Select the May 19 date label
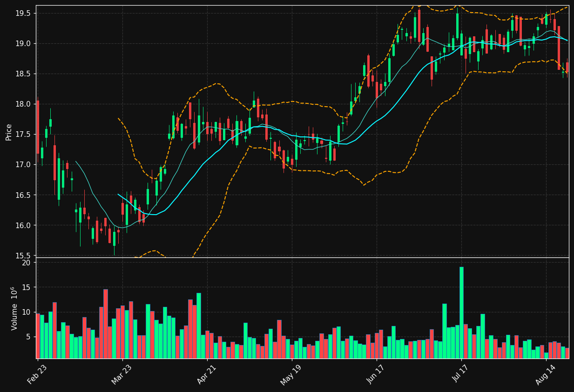Screen dimensions: 574x392 tap(291, 374)
